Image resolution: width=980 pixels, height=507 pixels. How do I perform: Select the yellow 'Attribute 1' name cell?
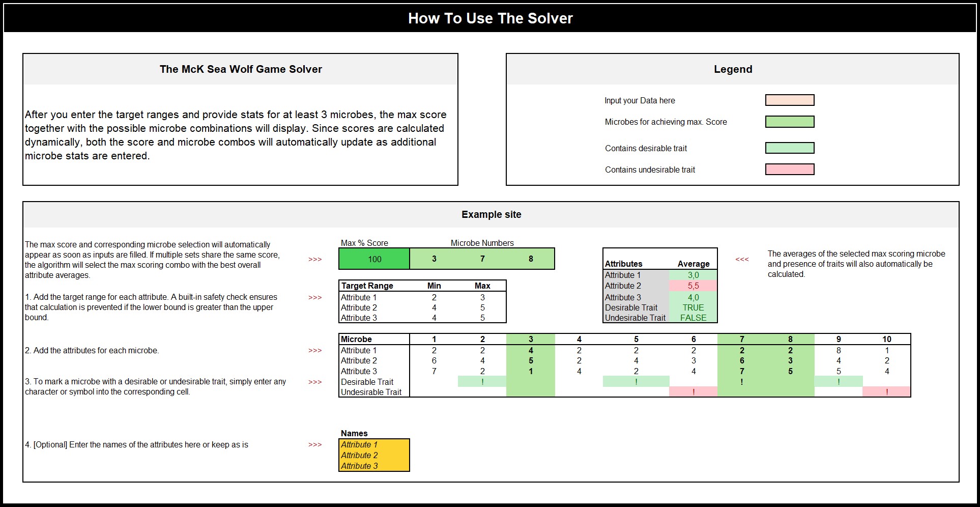[374, 444]
